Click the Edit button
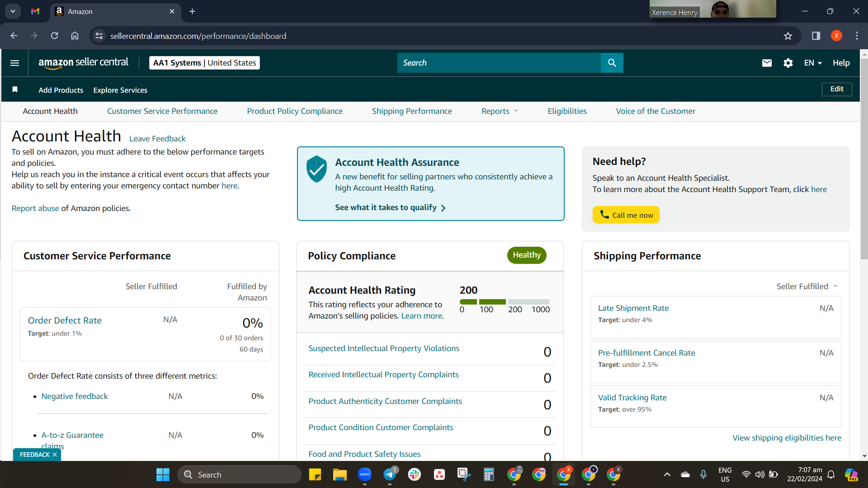 pyautogui.click(x=837, y=89)
